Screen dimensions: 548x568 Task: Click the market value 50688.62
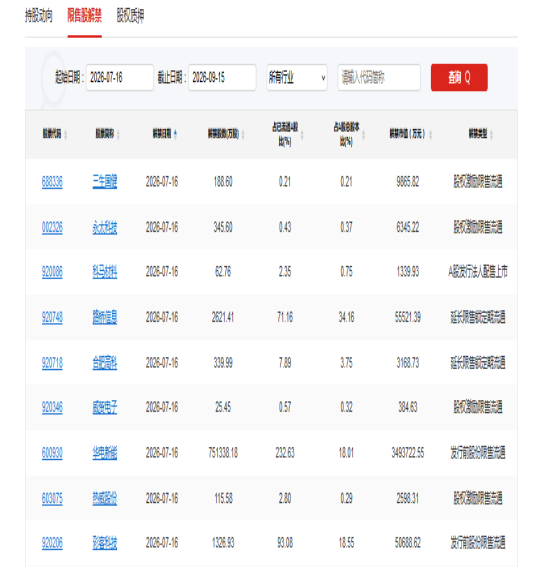tap(408, 543)
